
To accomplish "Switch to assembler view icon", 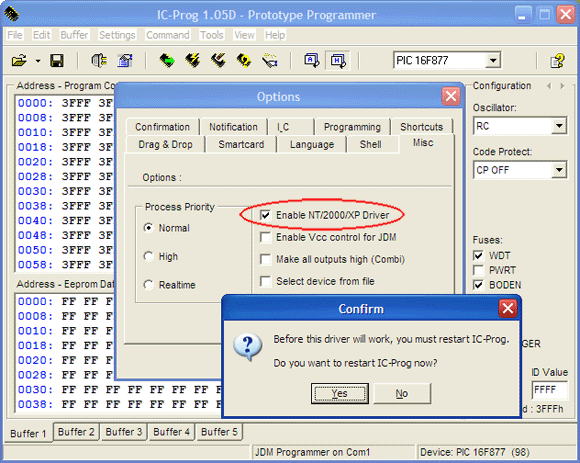I will click(x=312, y=60).
